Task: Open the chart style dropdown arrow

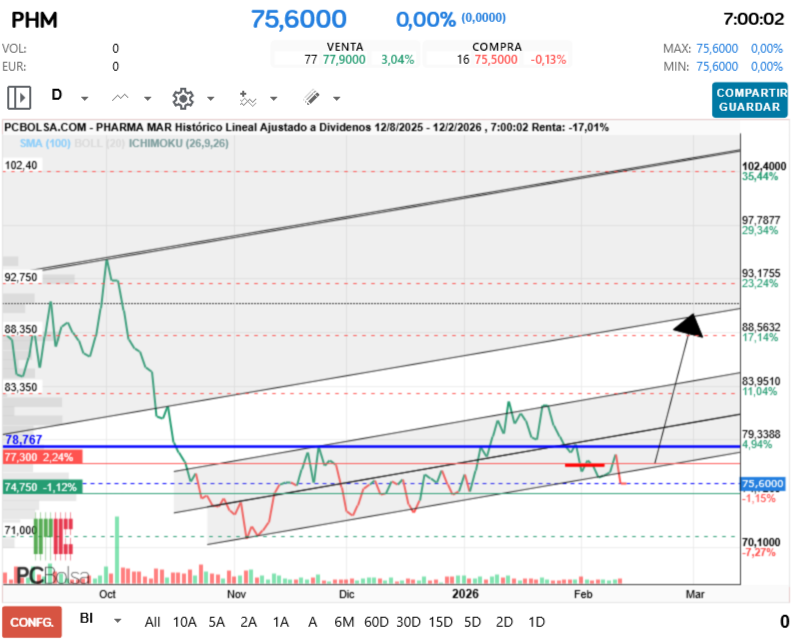Action: [x=146, y=100]
